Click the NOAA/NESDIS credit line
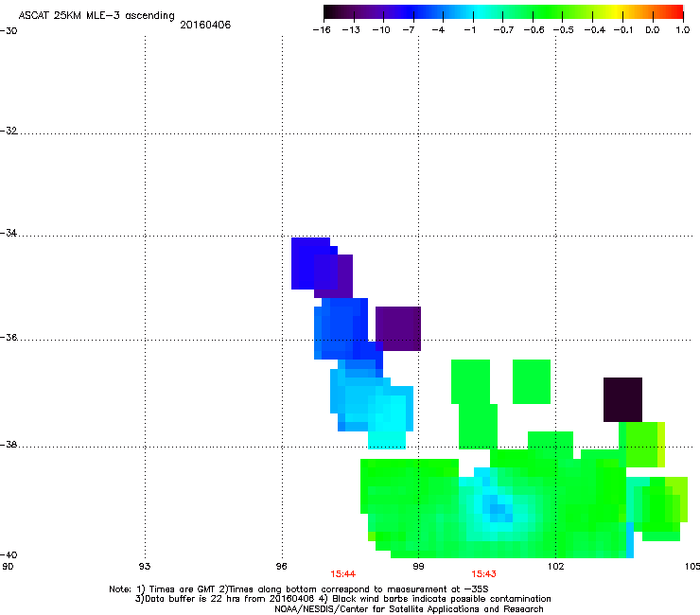 click(409, 609)
